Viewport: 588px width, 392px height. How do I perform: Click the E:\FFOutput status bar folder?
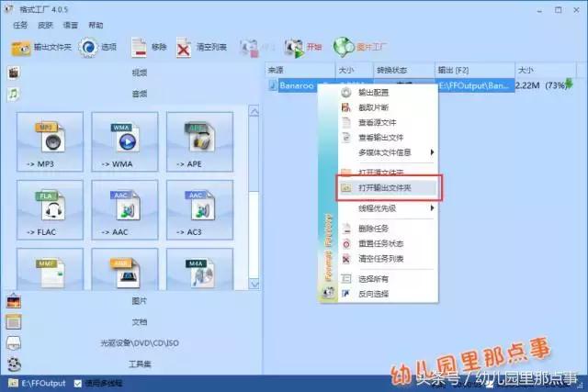click(x=37, y=384)
